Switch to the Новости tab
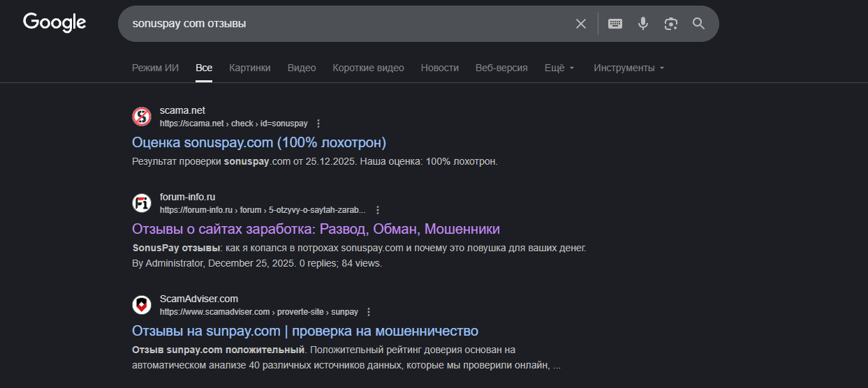Screen dimensions: 868x388 pyautogui.click(x=439, y=68)
